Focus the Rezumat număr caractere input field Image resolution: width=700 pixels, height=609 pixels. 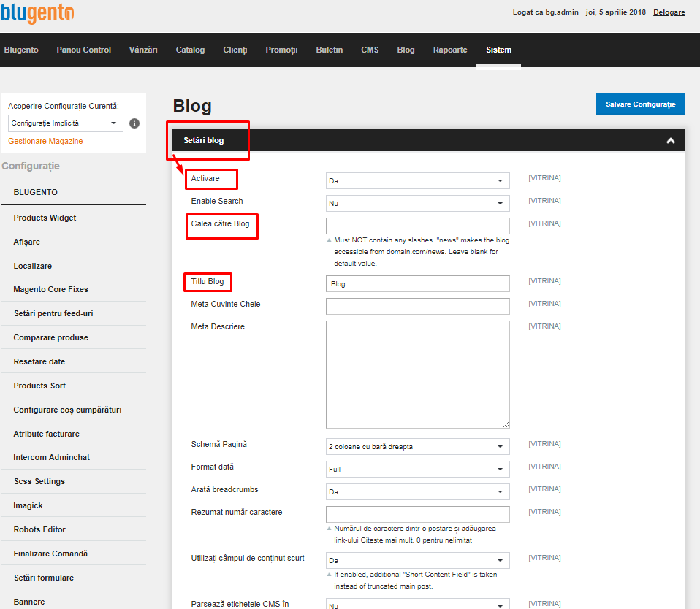pyautogui.click(x=417, y=514)
